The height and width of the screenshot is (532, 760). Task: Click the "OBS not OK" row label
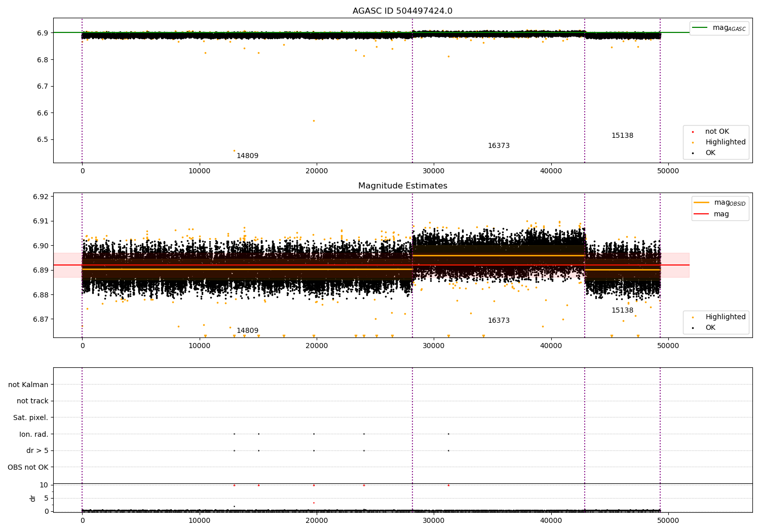tap(28, 467)
